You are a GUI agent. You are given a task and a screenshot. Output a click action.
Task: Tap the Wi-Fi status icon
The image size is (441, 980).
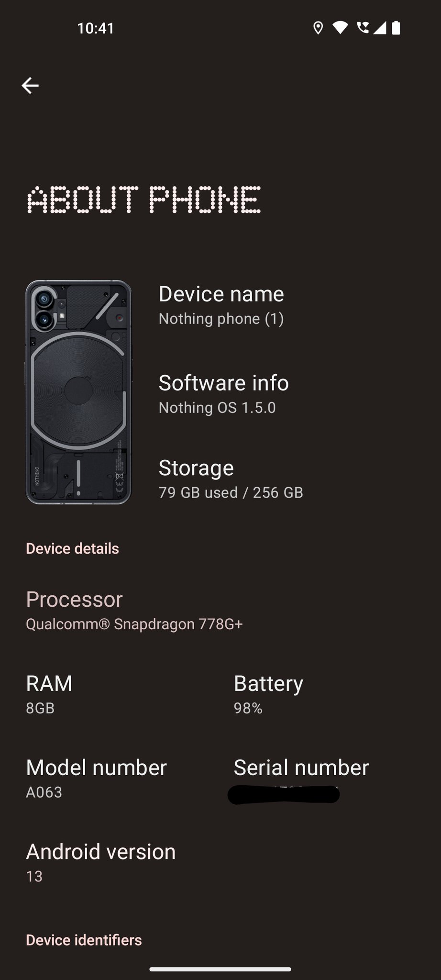pyautogui.click(x=340, y=28)
